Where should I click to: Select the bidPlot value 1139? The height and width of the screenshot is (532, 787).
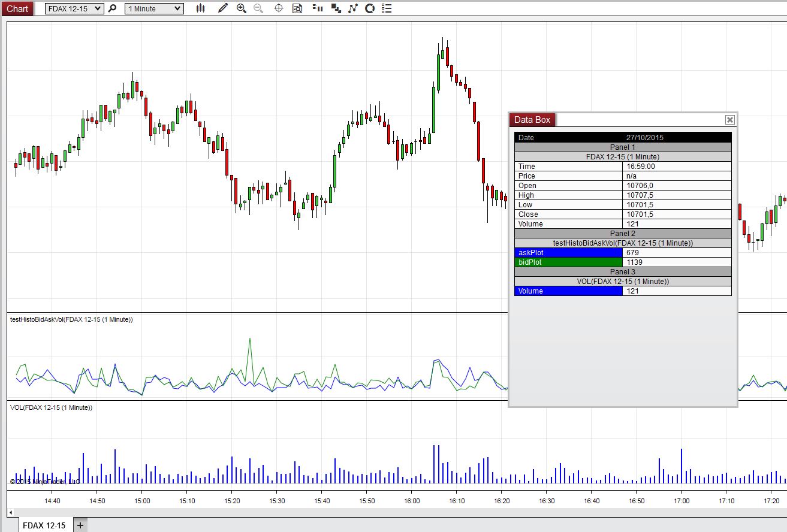point(634,262)
